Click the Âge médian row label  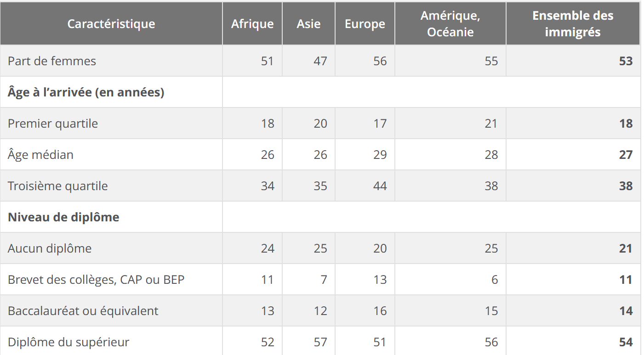(40, 155)
